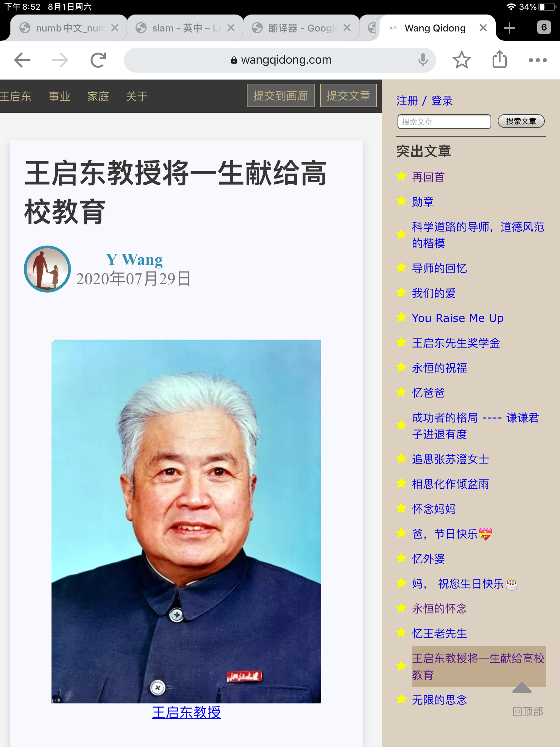Open the article 忆爸爸
Image resolution: width=560 pixels, height=747 pixels.
click(x=428, y=393)
